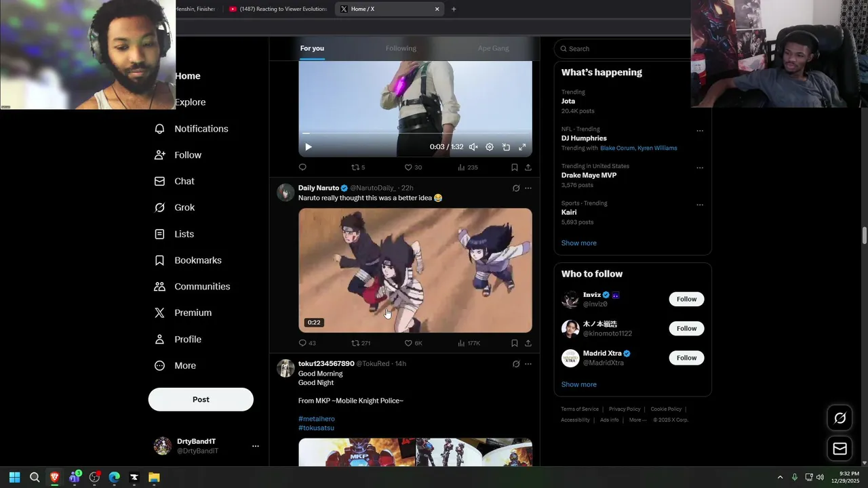Open more options for DJ Humphries trend
Image resolution: width=868 pixels, height=488 pixels.
pos(700,131)
